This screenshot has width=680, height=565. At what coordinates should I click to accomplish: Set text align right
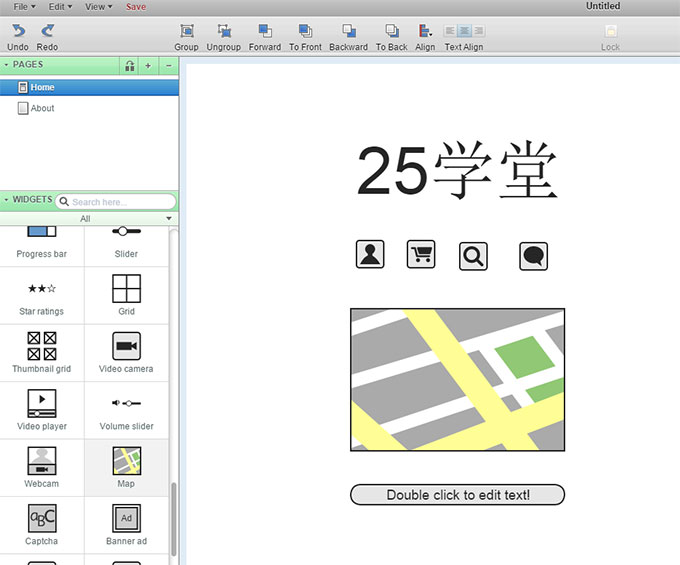point(478,31)
